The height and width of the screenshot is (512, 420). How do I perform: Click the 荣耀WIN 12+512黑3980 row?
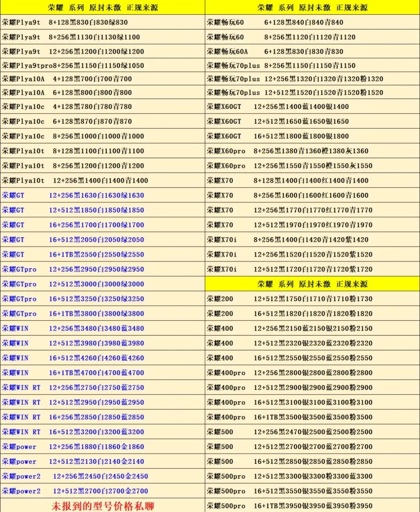pos(103,343)
